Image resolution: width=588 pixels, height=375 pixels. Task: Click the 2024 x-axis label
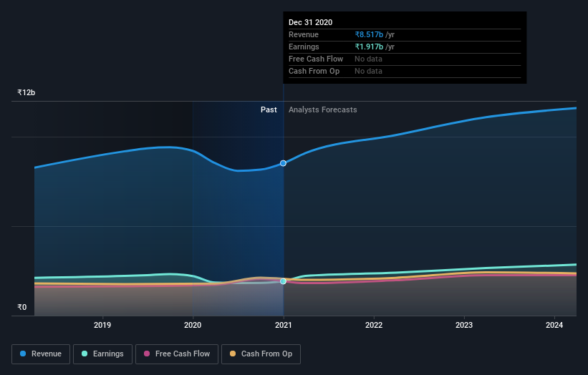pos(554,325)
